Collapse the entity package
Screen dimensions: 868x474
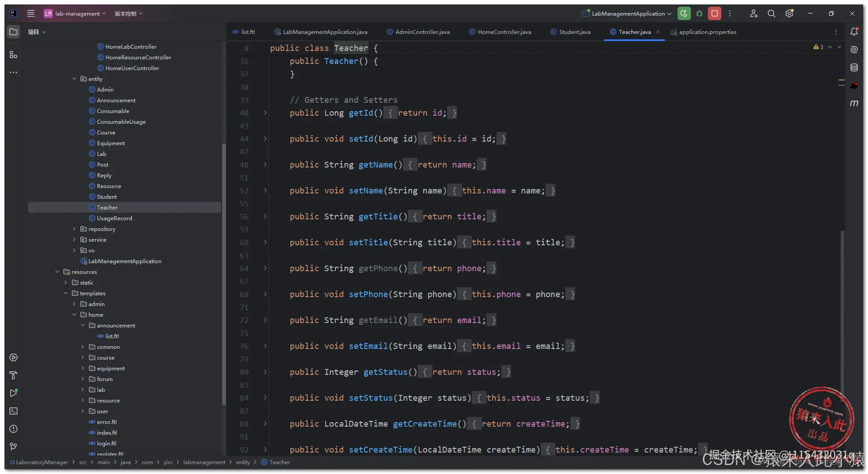click(74, 79)
